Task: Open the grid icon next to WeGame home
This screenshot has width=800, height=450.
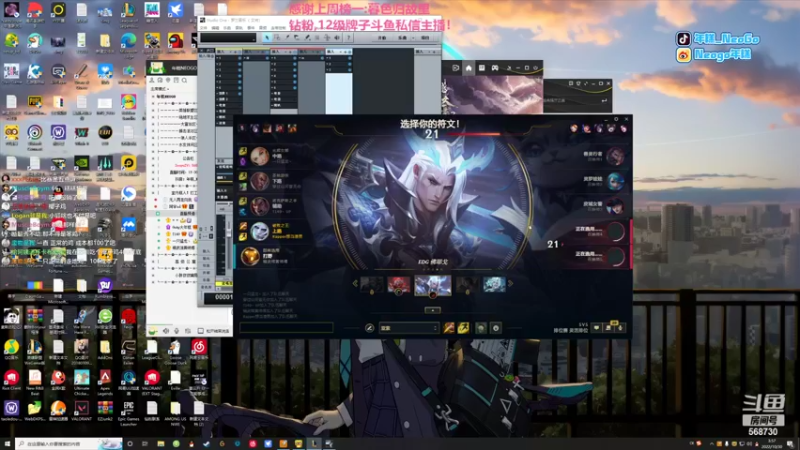Action: pos(482,68)
